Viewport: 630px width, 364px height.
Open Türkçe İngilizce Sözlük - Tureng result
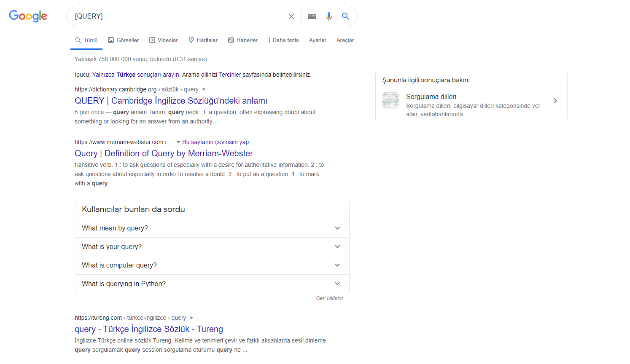(x=149, y=329)
